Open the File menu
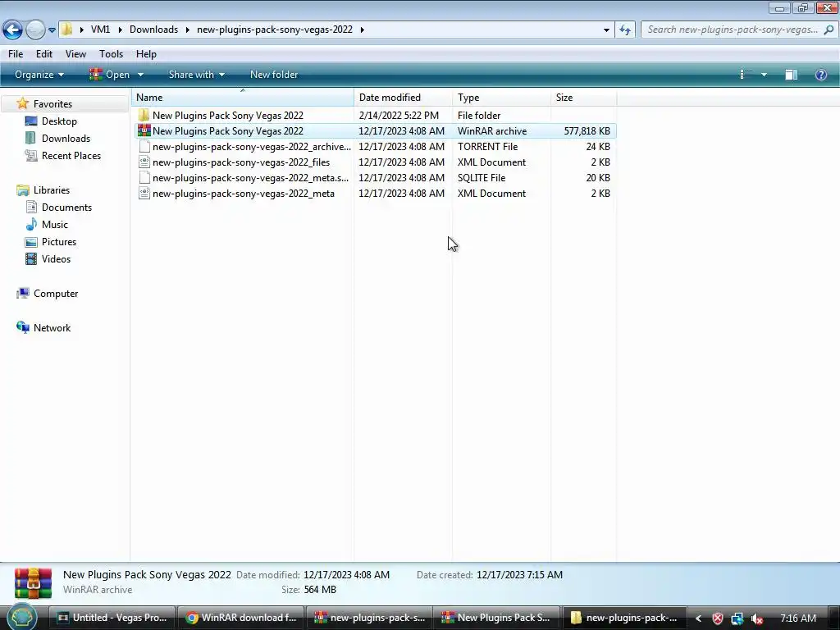 pos(16,54)
